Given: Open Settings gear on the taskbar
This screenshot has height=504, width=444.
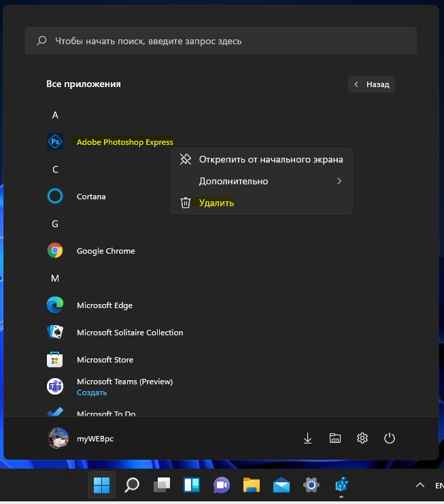Looking at the screenshot, I should (x=311, y=485).
